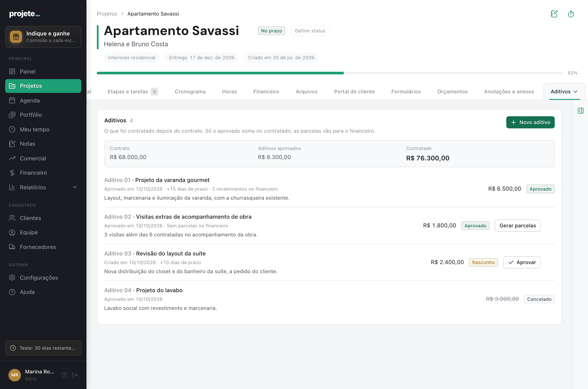This screenshot has height=389, width=588.
Task: Open sidebar Financeiro with dollar icon
Action: [x=43, y=173]
